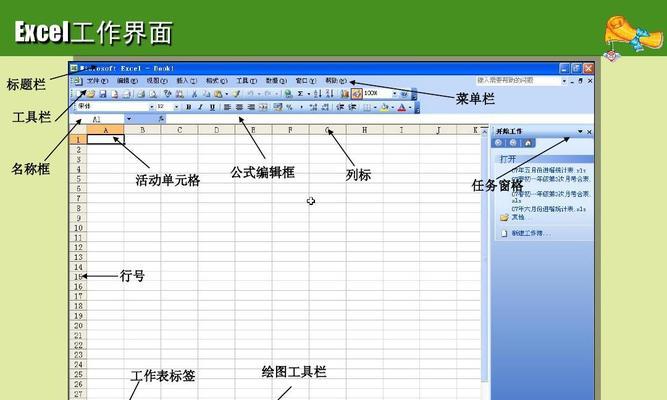Click the Font Color red A button

402,107
